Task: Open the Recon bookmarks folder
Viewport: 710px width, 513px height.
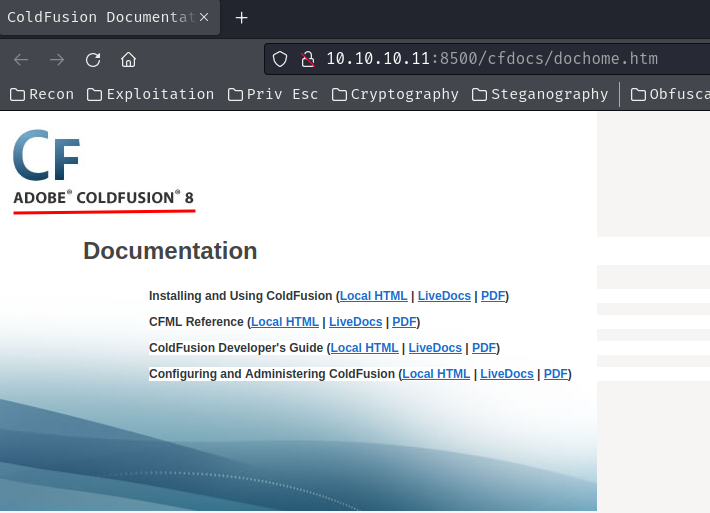Action: click(x=42, y=94)
